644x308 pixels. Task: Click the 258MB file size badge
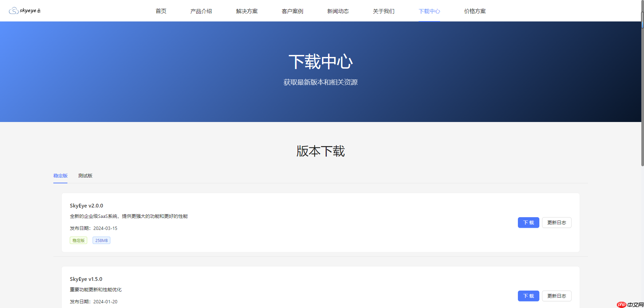[x=101, y=240]
